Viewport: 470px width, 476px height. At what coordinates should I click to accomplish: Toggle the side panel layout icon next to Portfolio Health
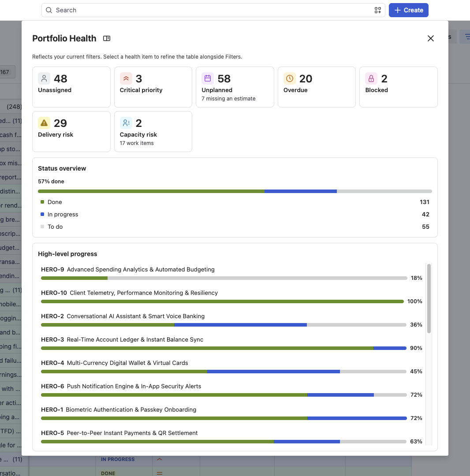click(107, 38)
